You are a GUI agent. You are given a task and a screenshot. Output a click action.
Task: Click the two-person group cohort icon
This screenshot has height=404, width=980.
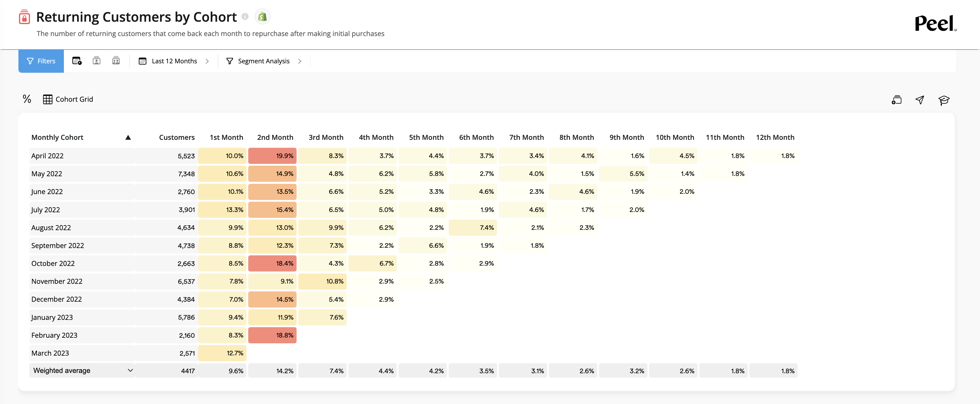[116, 61]
